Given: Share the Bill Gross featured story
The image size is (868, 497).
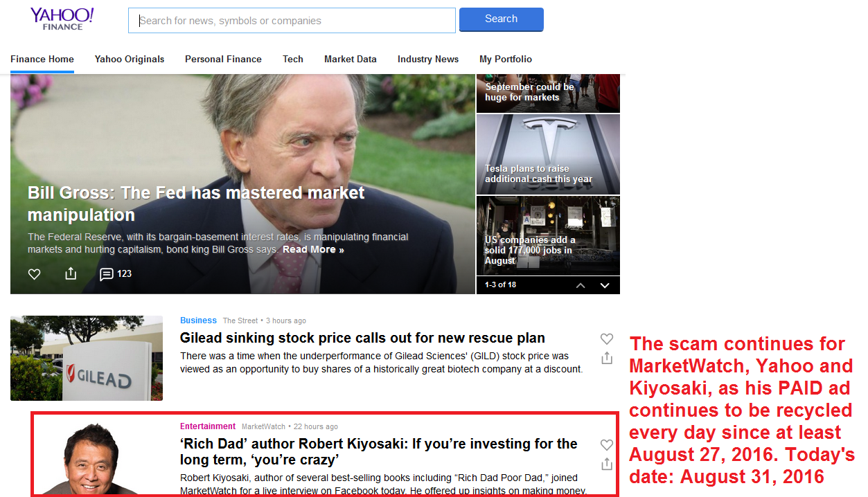Looking at the screenshot, I should click(70, 274).
